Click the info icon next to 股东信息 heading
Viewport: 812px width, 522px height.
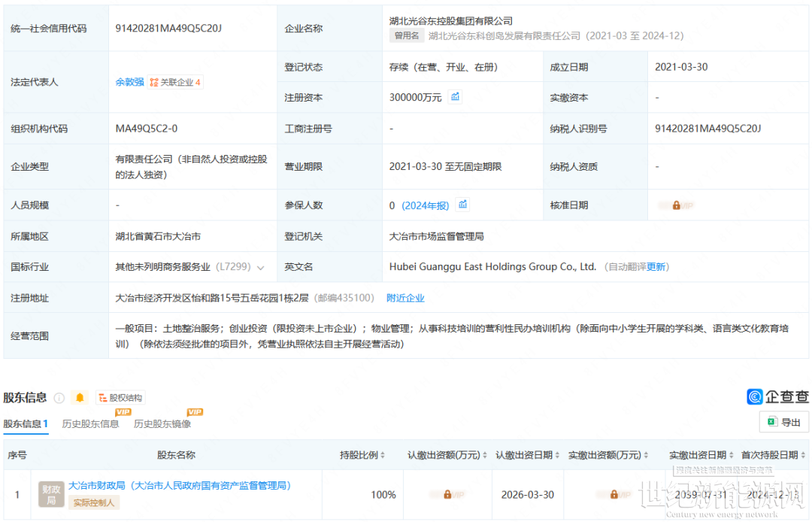(x=59, y=398)
